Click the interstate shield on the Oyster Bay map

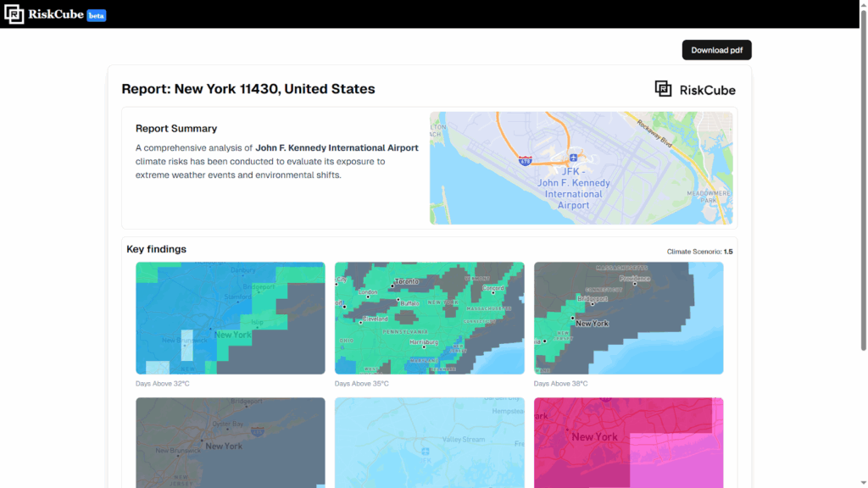tap(258, 430)
